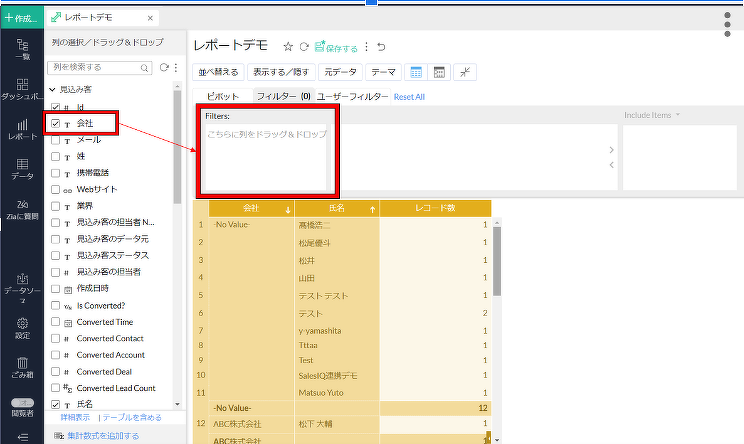Click the 並べ替える sort button
Screen dimensions: 744x444
point(217,72)
